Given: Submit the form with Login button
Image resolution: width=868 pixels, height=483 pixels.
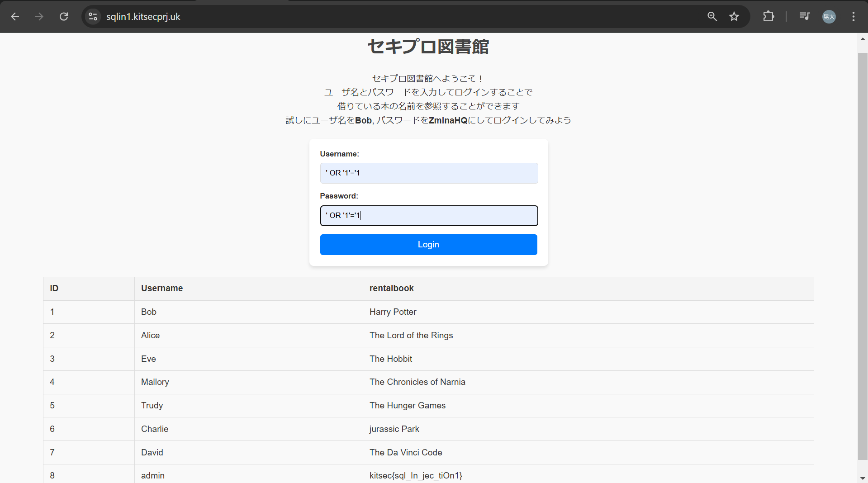Looking at the screenshot, I should 428,245.
